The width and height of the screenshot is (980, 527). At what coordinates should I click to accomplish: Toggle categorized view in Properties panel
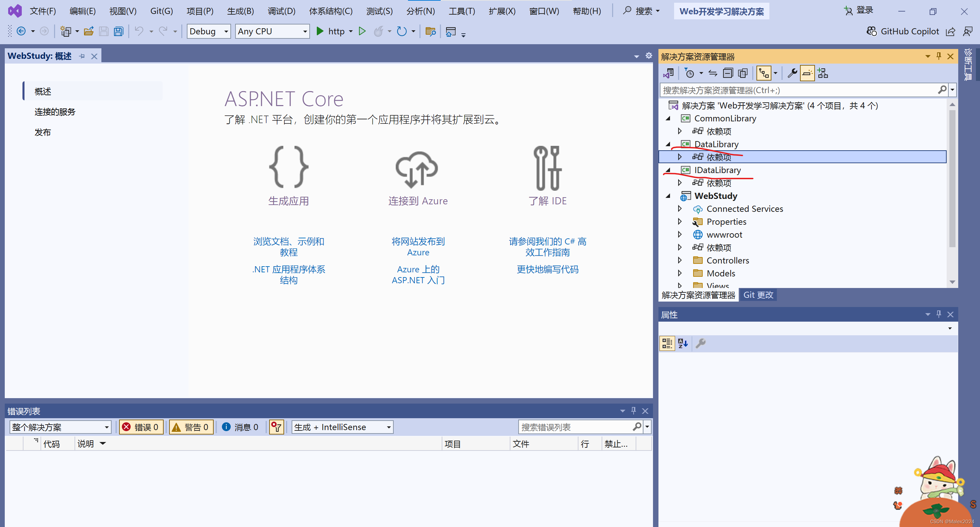(x=667, y=343)
